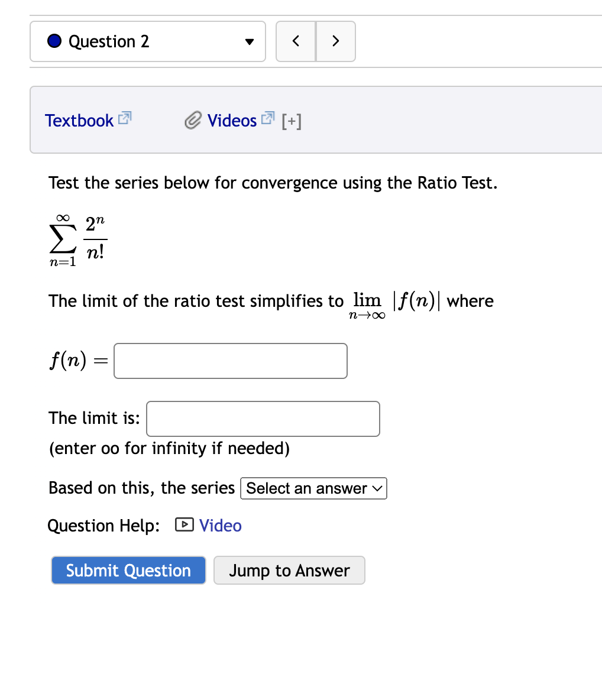Screen dimensions: 602x700
Task: Open Videos via its external link icon
Action: click(x=268, y=118)
